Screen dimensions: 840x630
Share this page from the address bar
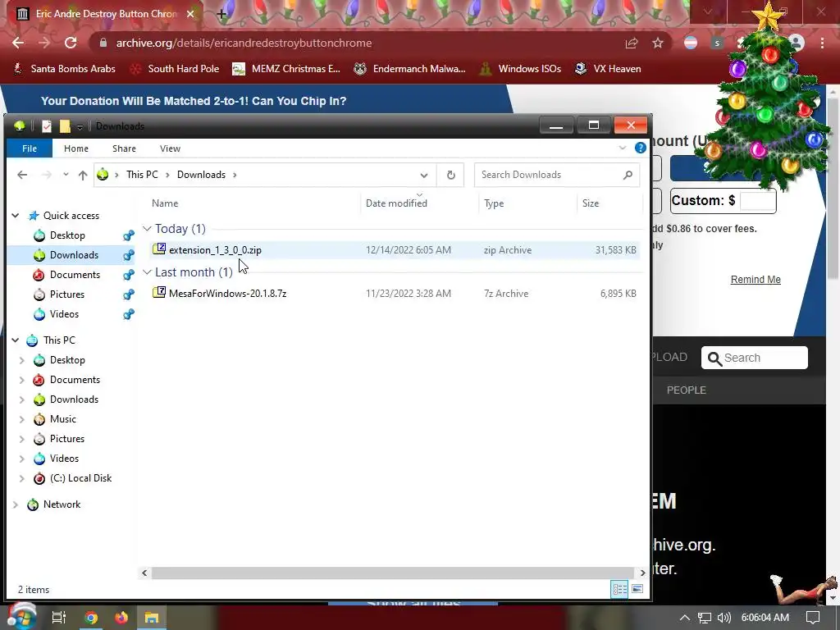[x=632, y=43]
